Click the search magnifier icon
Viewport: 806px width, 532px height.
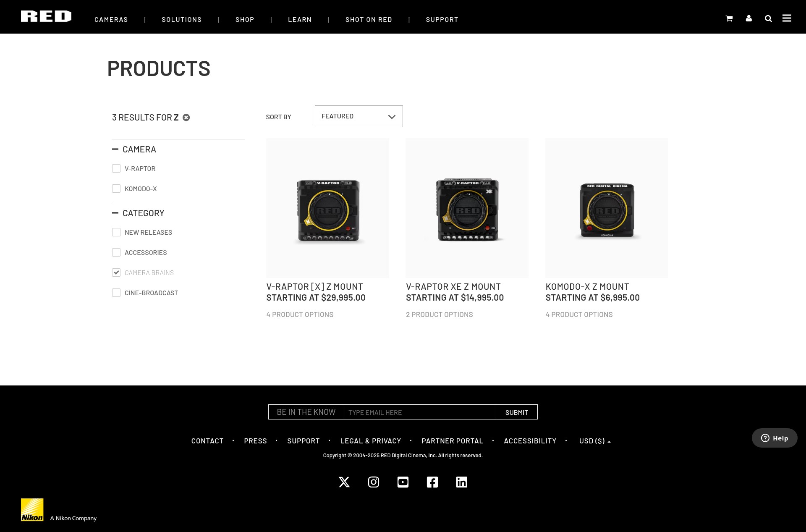click(x=769, y=18)
